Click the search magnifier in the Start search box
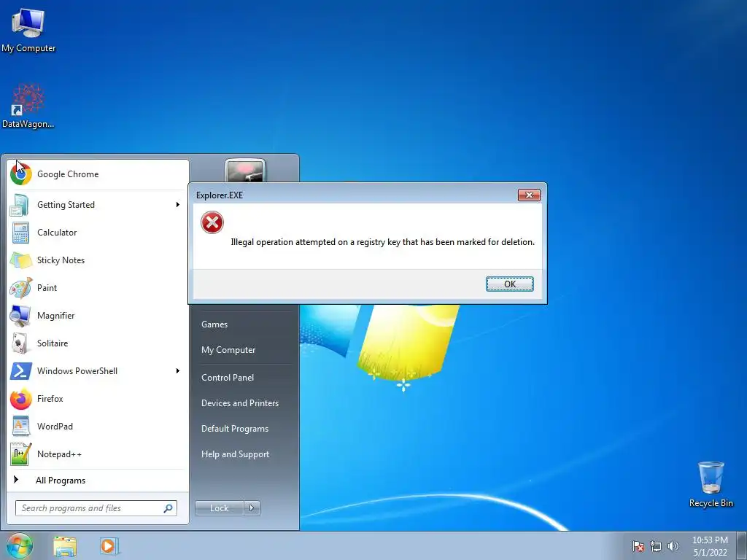Viewport: 747px width, 560px height. pyautogui.click(x=168, y=508)
